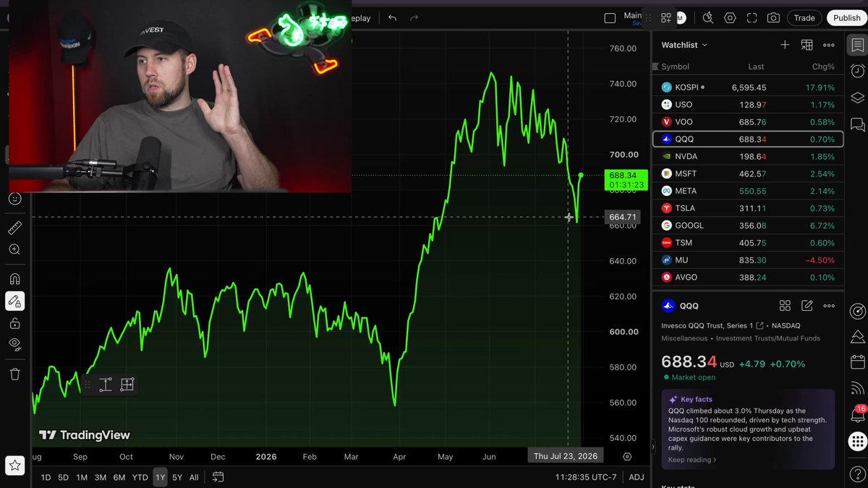The width and height of the screenshot is (868, 488).
Task: Click the trash remove objects icon
Action: 14,374
